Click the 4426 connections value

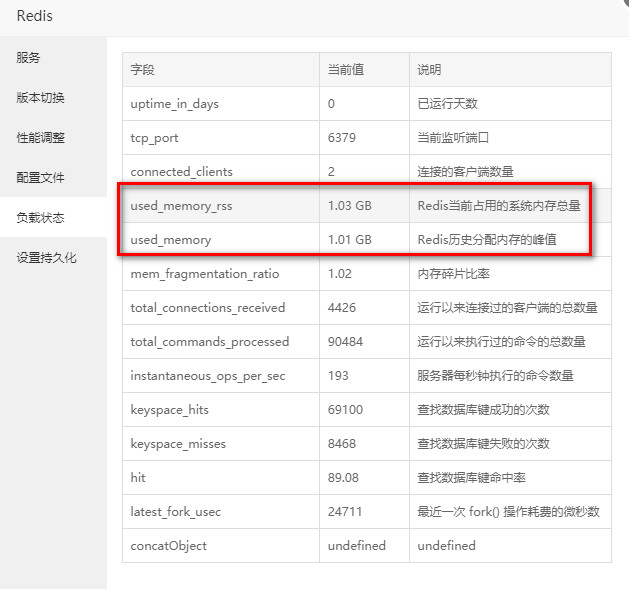[342, 308]
